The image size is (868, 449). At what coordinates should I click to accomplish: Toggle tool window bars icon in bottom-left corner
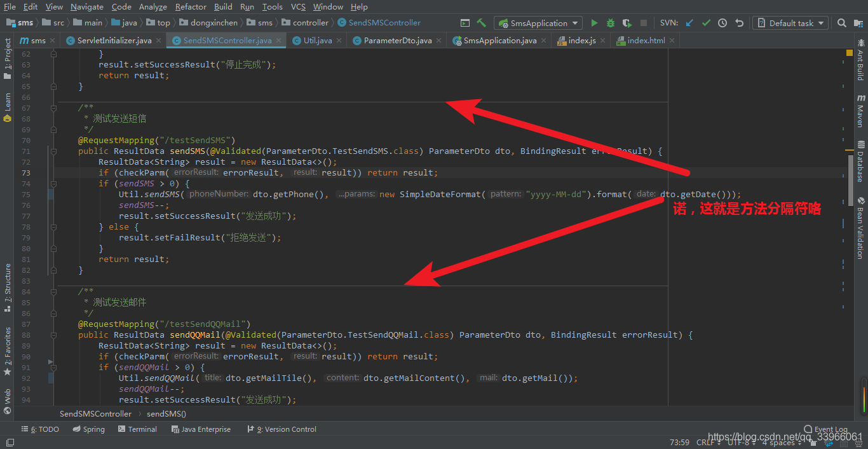pos(10,443)
